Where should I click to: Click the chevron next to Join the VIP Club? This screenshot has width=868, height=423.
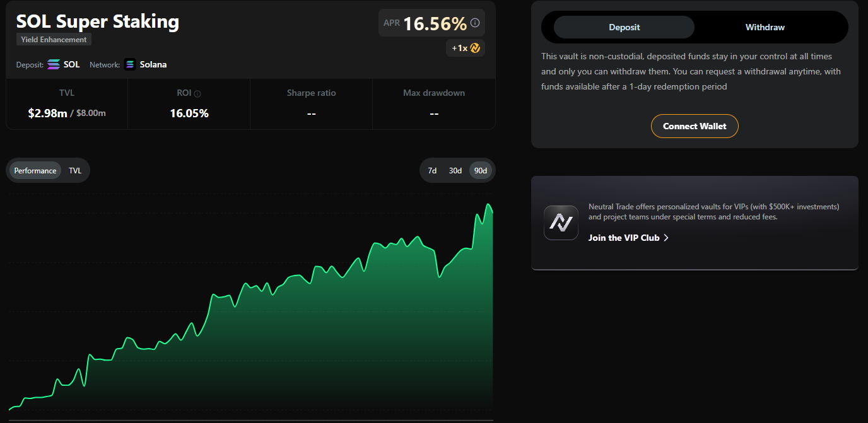(x=666, y=238)
